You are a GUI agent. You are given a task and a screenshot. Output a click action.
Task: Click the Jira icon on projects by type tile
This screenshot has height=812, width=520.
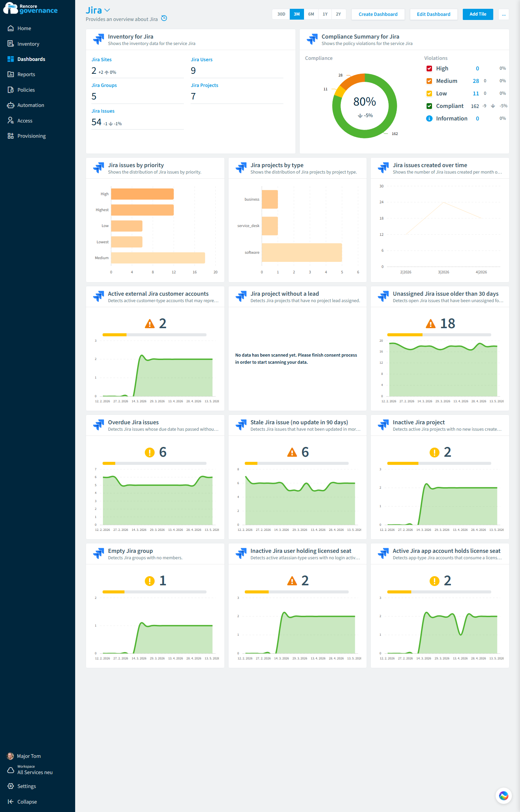click(241, 168)
